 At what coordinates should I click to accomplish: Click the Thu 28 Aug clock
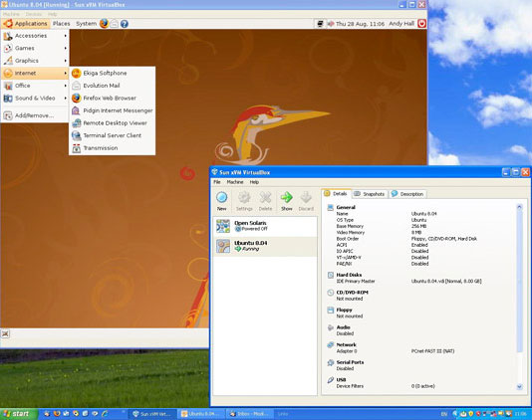(x=360, y=24)
